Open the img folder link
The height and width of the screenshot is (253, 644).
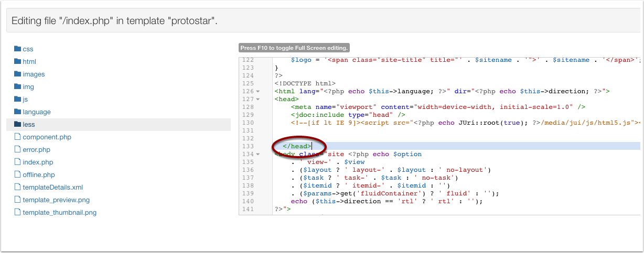(x=28, y=87)
